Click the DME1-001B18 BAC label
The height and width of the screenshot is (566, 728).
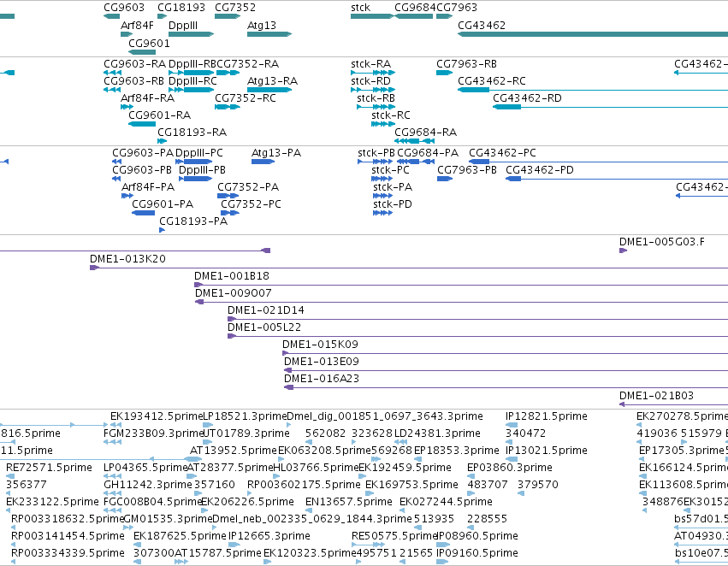coord(232,276)
